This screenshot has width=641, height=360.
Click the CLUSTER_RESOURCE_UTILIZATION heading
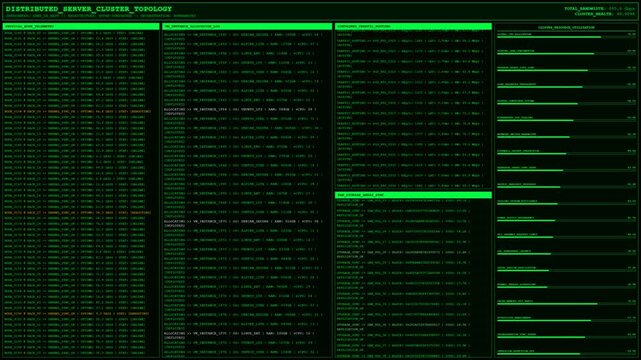pyautogui.click(x=566, y=27)
